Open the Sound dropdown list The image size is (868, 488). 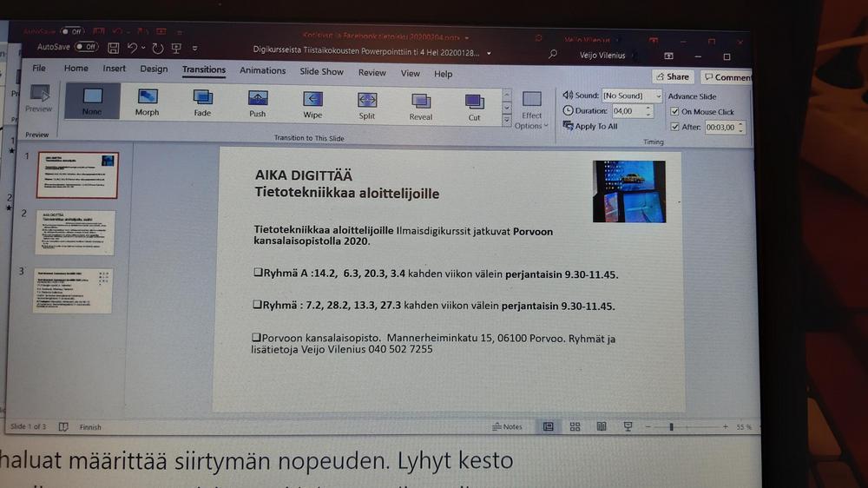pos(657,96)
